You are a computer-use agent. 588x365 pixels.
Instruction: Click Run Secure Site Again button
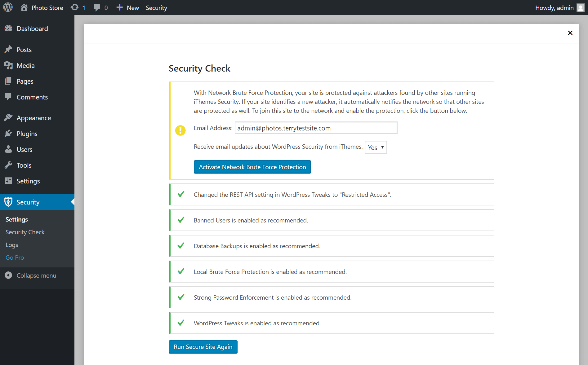coord(203,347)
